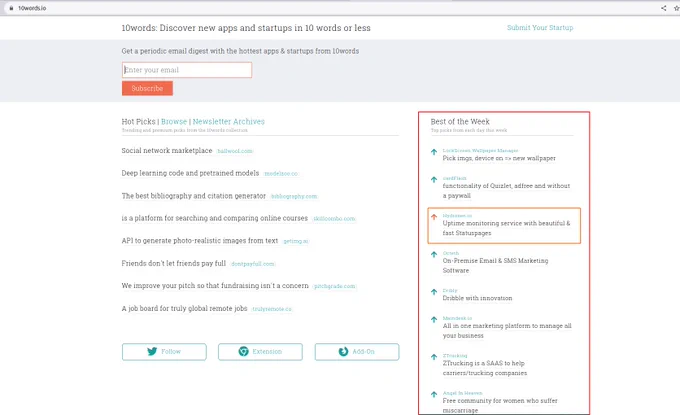
Task: Open the bibliography.com link
Action: tap(294, 196)
